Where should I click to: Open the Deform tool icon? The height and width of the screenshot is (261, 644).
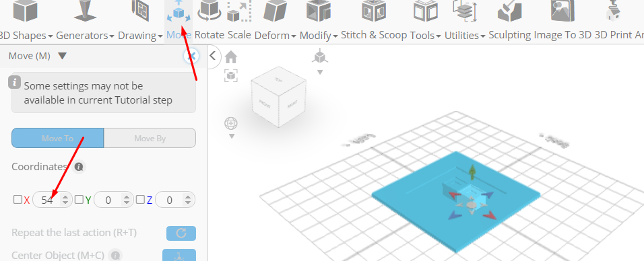point(275,11)
